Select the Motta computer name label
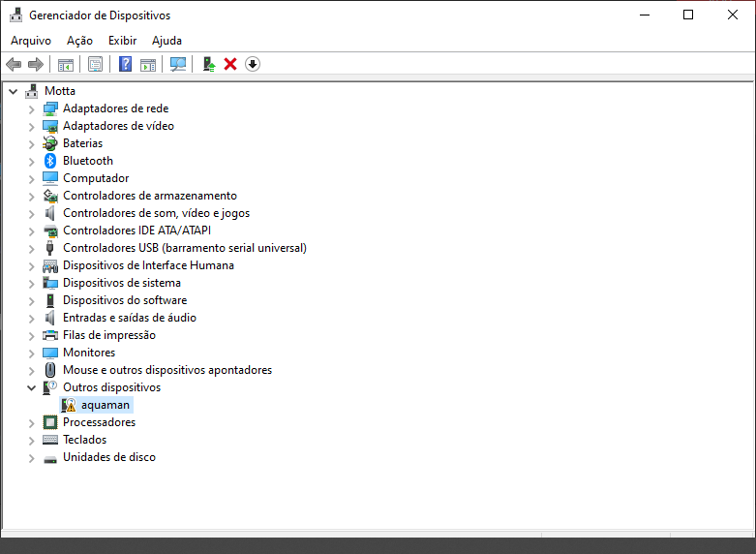756x554 pixels. coord(60,91)
